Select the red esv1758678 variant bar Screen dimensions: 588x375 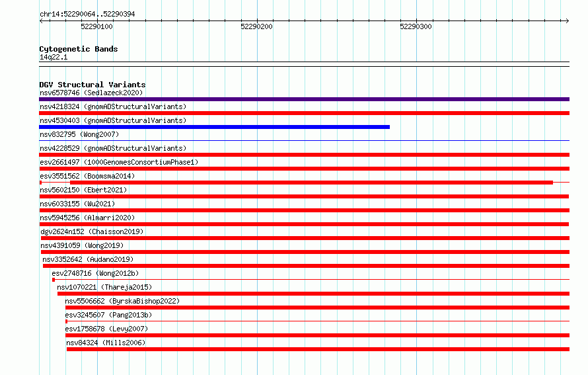tap(318, 335)
